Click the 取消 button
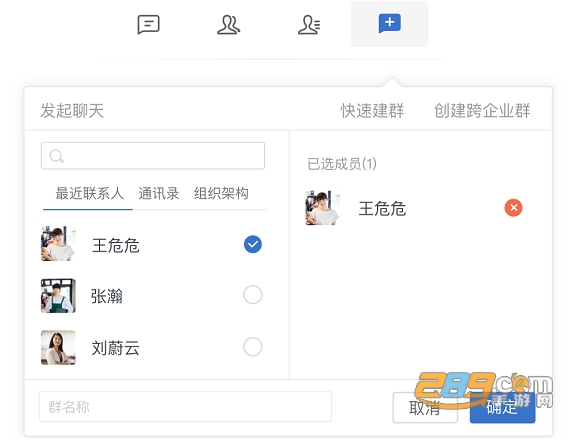Screen dimensions: 578x448 click(x=425, y=407)
